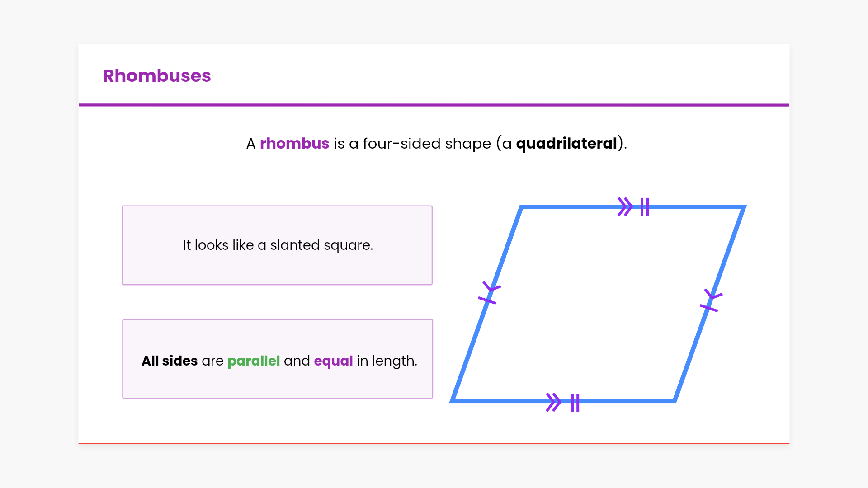Click the "Rhombuses" slide title
Screen dimensions: 868x488
[x=157, y=76]
